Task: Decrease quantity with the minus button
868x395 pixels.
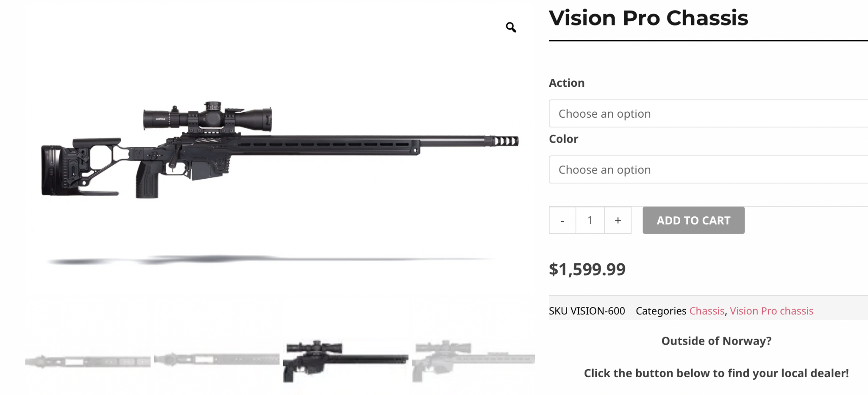Action: tap(562, 221)
